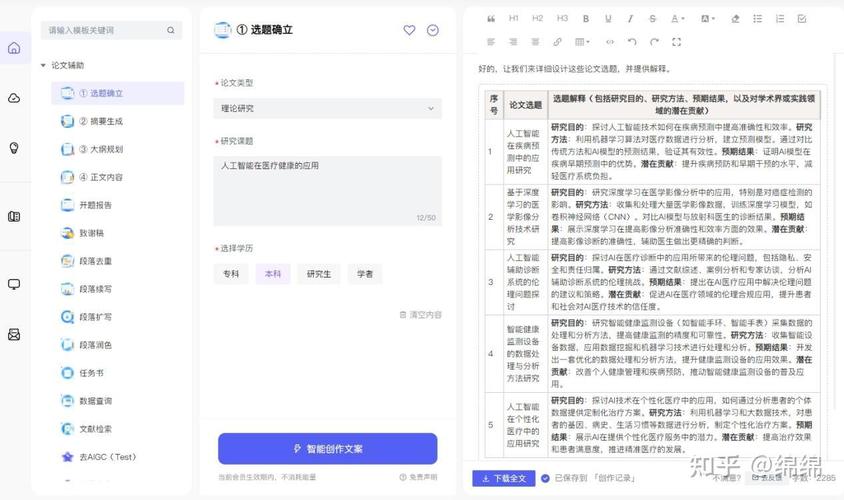Redo the last edit
The image size is (844, 500).
pyautogui.click(x=654, y=41)
